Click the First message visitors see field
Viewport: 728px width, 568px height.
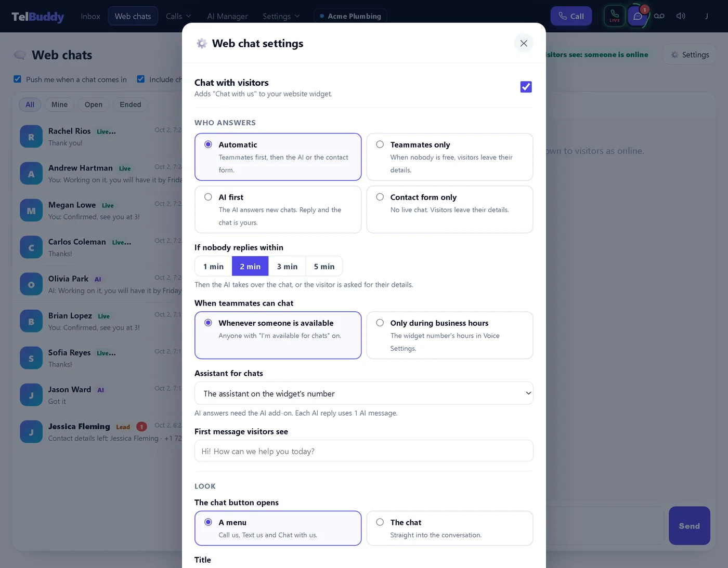pyautogui.click(x=363, y=451)
